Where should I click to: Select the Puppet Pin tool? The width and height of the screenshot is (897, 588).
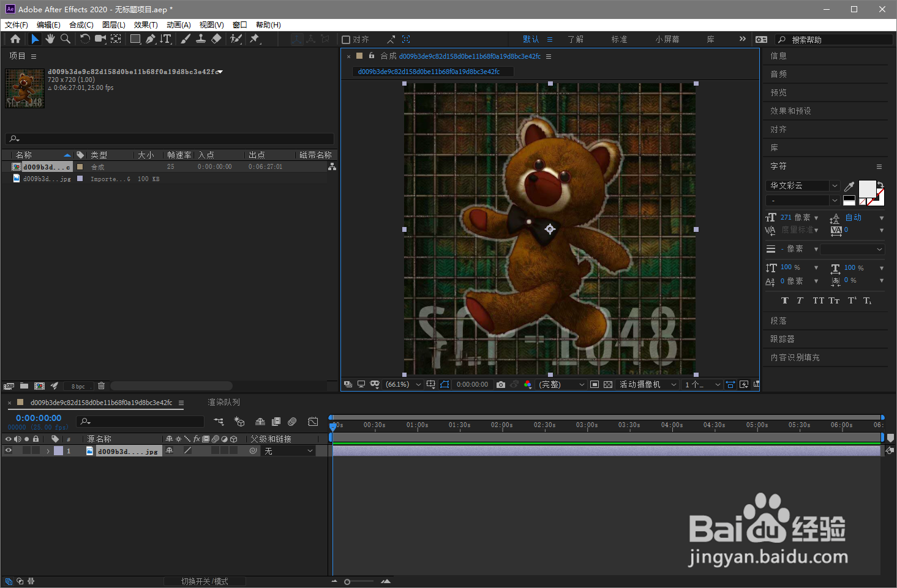(x=255, y=39)
